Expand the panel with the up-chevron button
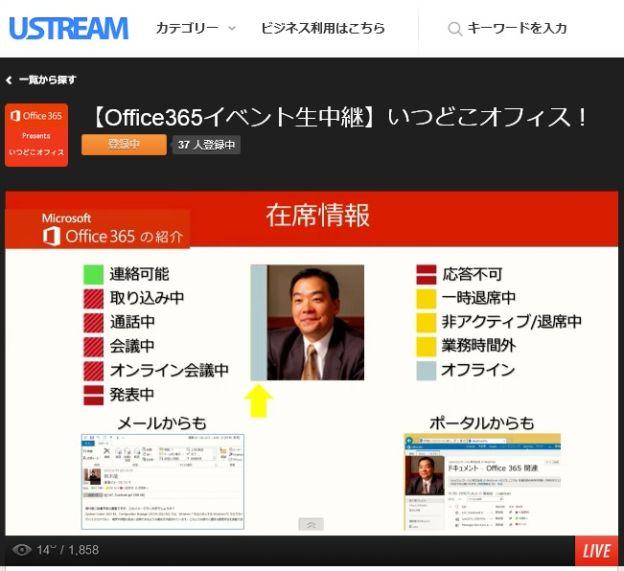624x571 pixels. [x=311, y=524]
